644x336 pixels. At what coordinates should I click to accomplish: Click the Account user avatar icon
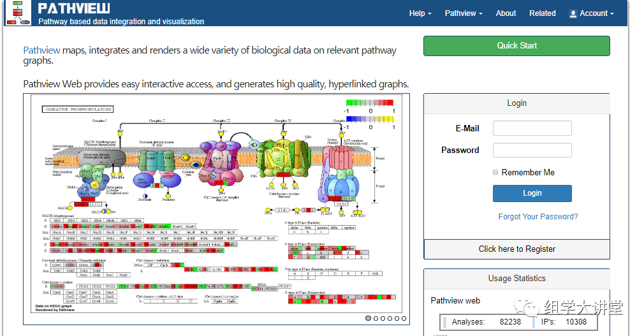point(573,13)
